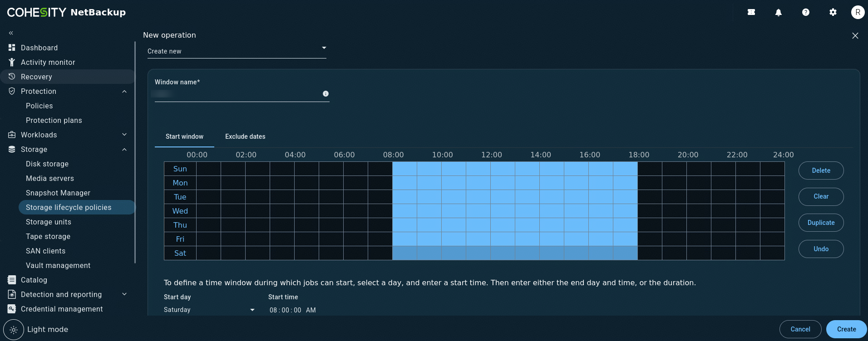Select the Fri row label in schedule
Image resolution: width=868 pixels, height=341 pixels.
pos(180,239)
